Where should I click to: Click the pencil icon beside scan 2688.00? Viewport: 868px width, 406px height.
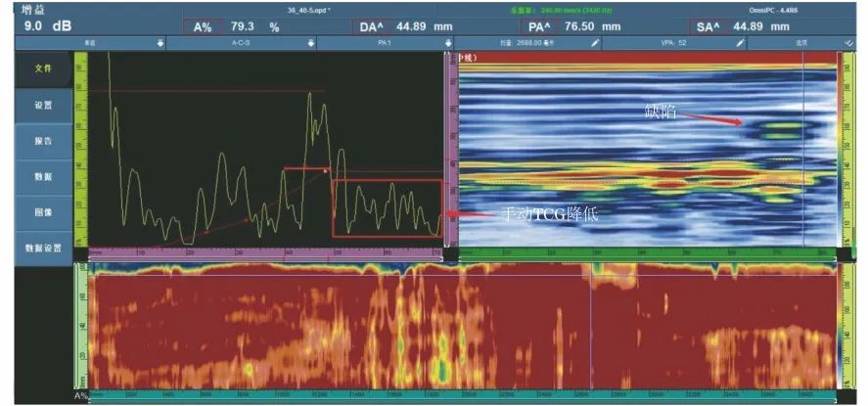click(x=595, y=43)
